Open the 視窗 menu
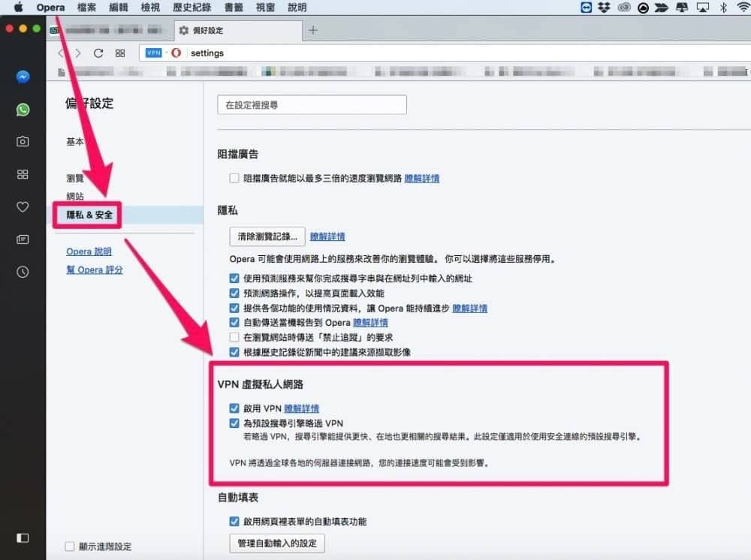 click(265, 8)
